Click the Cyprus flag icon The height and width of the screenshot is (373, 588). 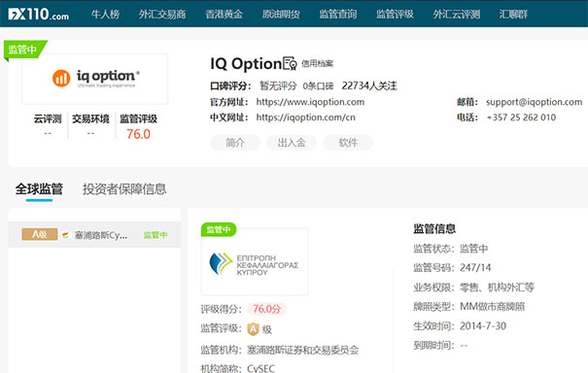coord(66,235)
